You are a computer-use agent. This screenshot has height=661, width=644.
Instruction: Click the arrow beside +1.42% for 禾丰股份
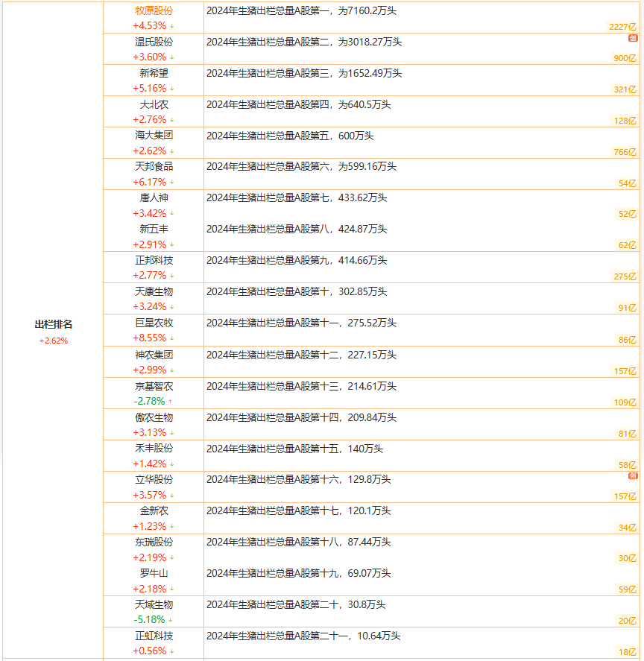click(171, 464)
